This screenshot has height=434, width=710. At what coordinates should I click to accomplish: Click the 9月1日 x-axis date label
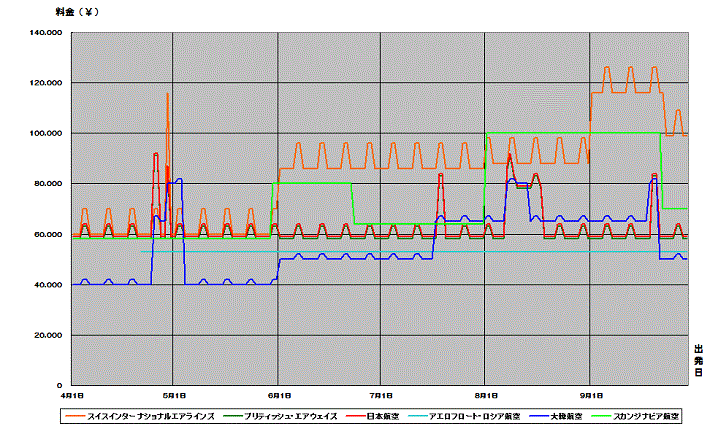(x=590, y=395)
